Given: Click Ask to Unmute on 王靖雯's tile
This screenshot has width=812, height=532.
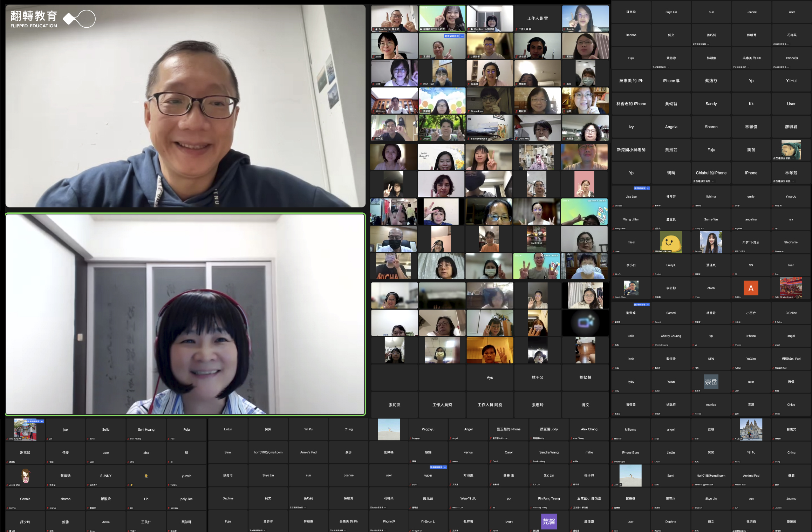Looking at the screenshot, I should point(452,36).
